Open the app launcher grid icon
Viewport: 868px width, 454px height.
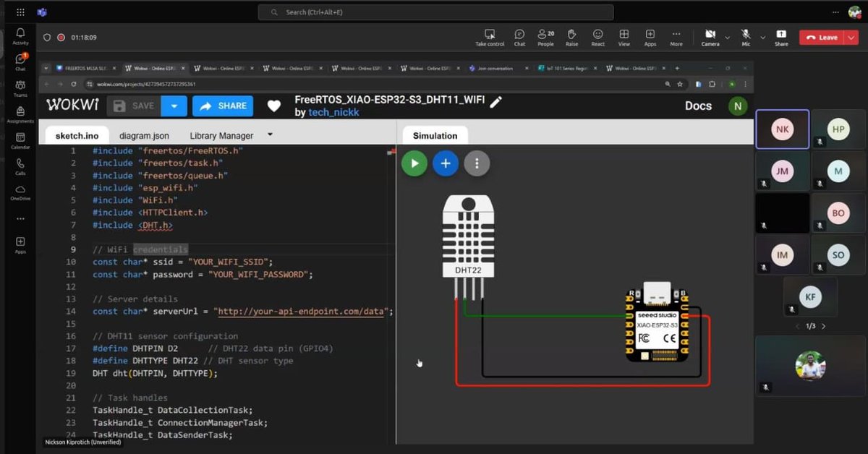click(x=20, y=12)
